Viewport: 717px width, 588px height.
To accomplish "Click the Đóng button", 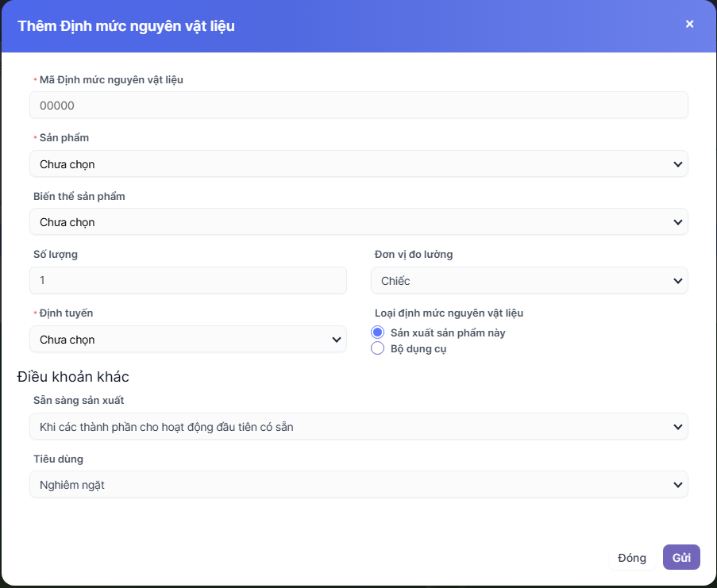I will point(632,558).
